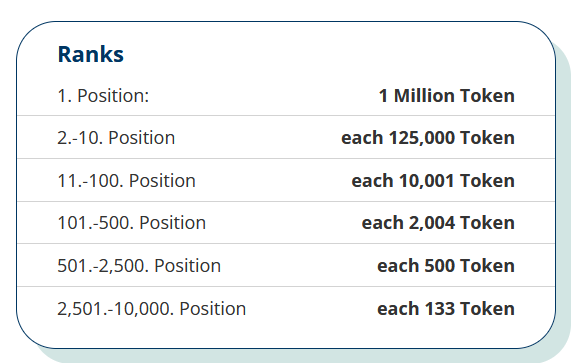
Task: Click the word Token in 500 row
Action: point(487,266)
